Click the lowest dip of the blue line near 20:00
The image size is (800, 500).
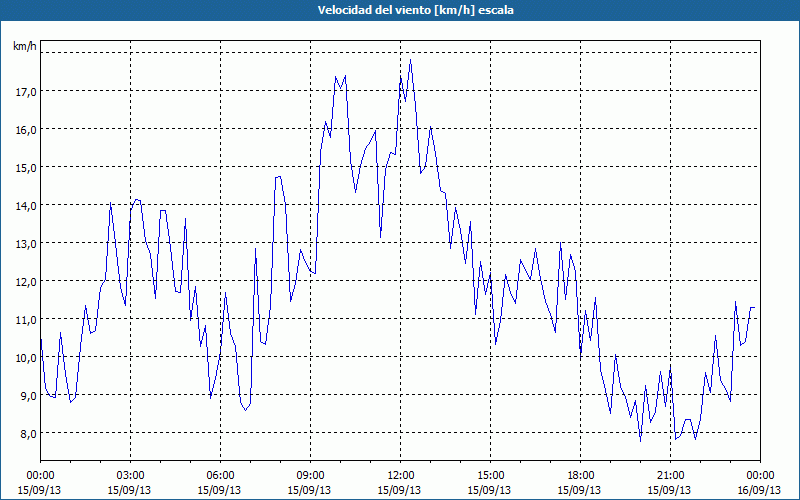[640, 441]
